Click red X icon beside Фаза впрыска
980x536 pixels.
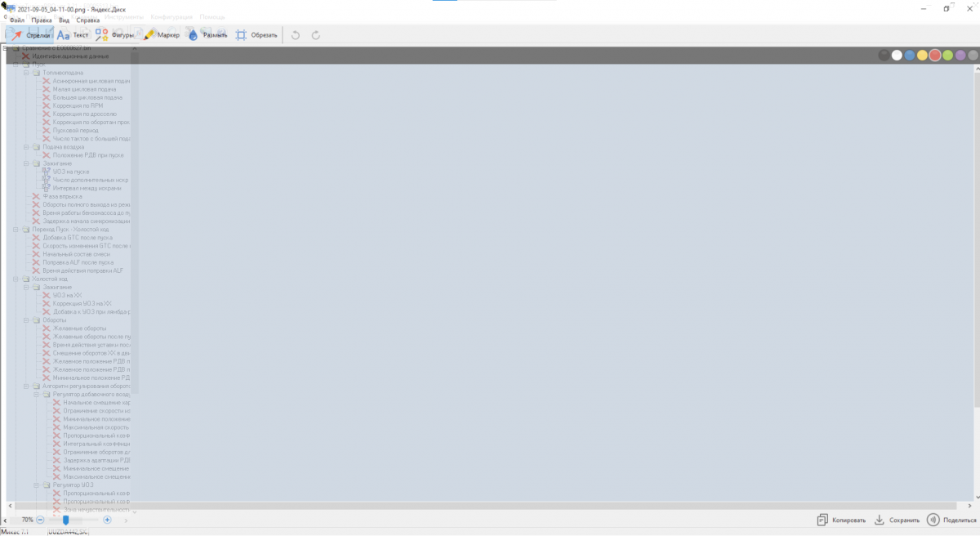(36, 196)
